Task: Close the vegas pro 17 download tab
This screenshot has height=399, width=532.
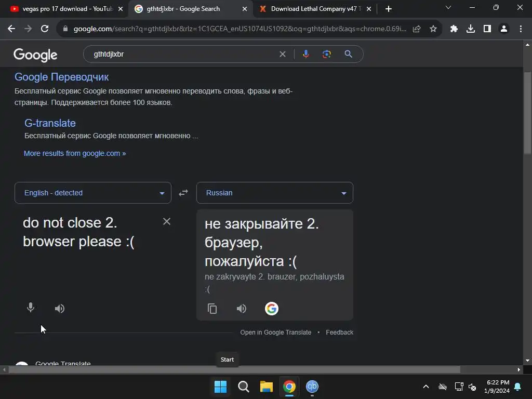Action: point(121,9)
